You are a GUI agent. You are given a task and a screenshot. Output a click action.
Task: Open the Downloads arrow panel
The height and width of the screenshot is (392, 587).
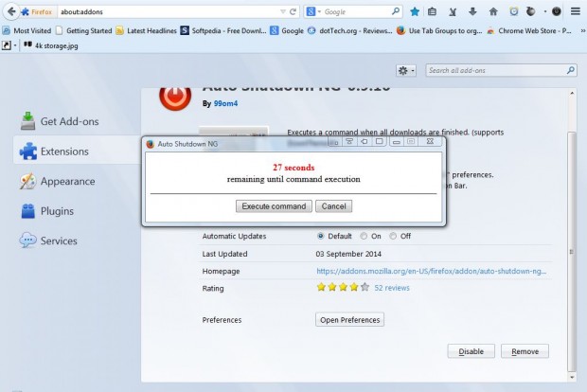(472, 11)
